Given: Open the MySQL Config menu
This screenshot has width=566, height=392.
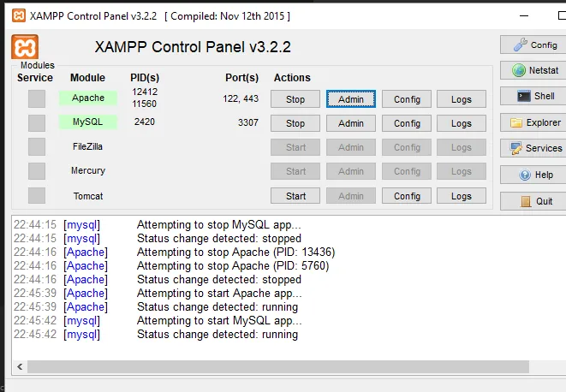Looking at the screenshot, I should tap(407, 123).
